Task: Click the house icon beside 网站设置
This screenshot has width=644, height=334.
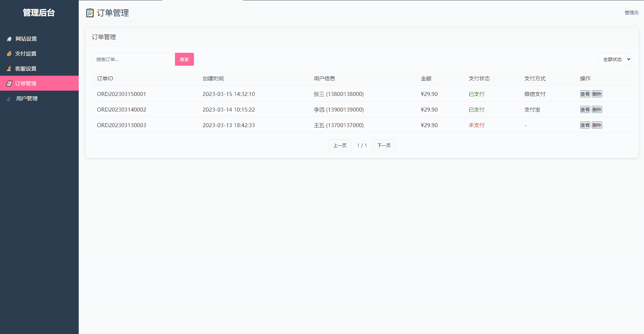Action: click(9, 39)
